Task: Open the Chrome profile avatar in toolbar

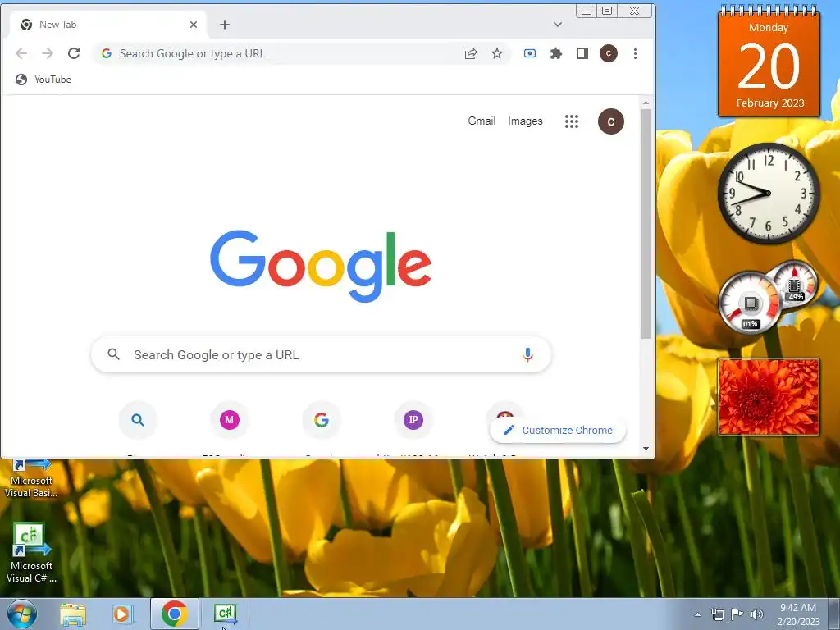Action: [609, 53]
